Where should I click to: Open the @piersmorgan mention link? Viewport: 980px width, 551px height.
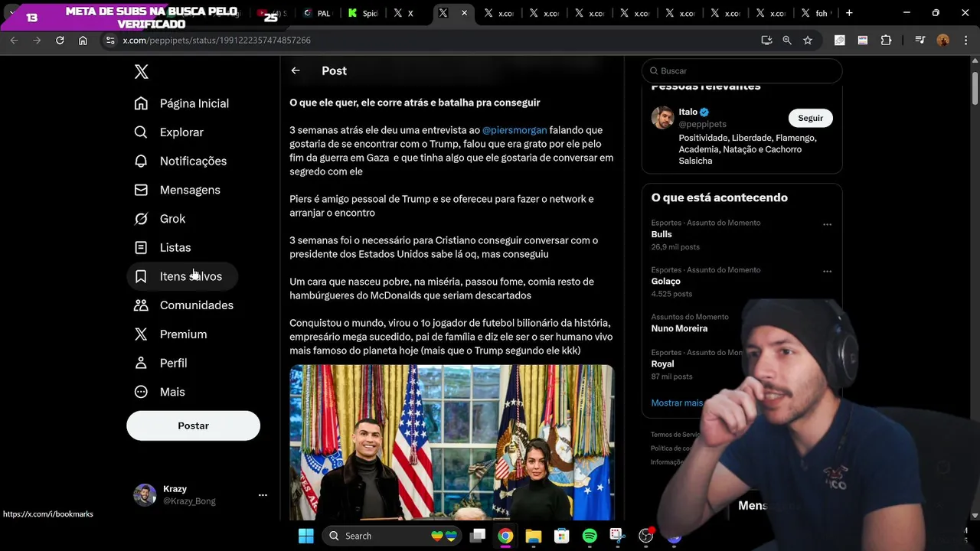coord(514,130)
